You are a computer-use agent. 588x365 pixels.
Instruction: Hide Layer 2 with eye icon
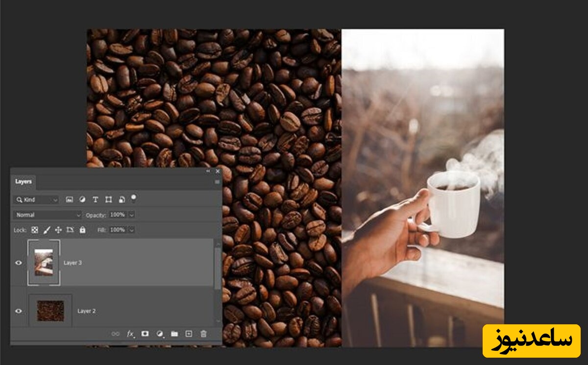tap(19, 311)
